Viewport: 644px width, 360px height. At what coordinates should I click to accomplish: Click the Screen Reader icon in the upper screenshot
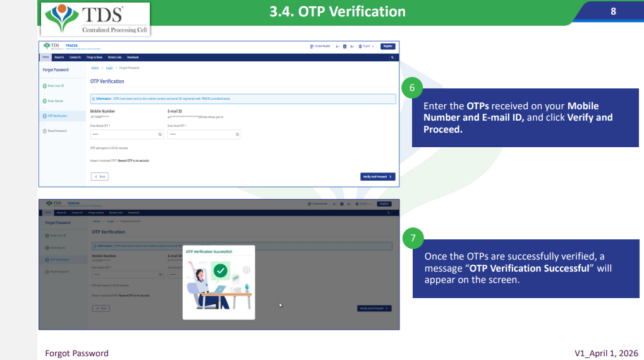tap(312, 46)
